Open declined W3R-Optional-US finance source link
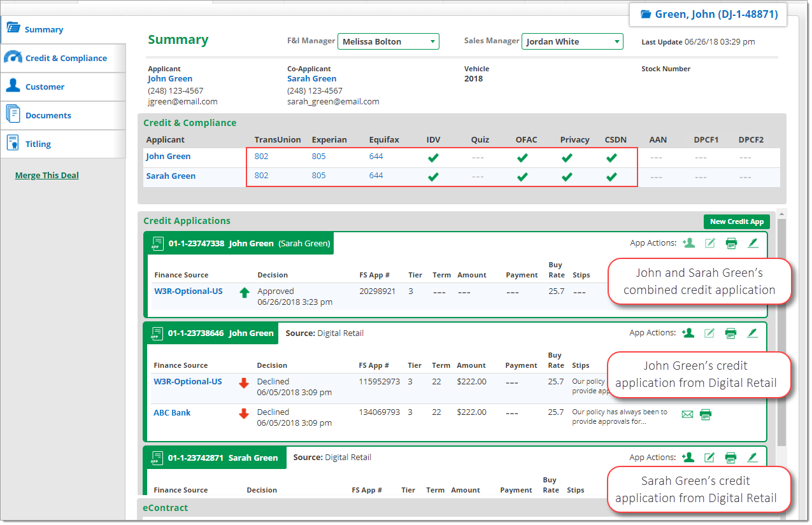The image size is (812, 525). tap(188, 382)
